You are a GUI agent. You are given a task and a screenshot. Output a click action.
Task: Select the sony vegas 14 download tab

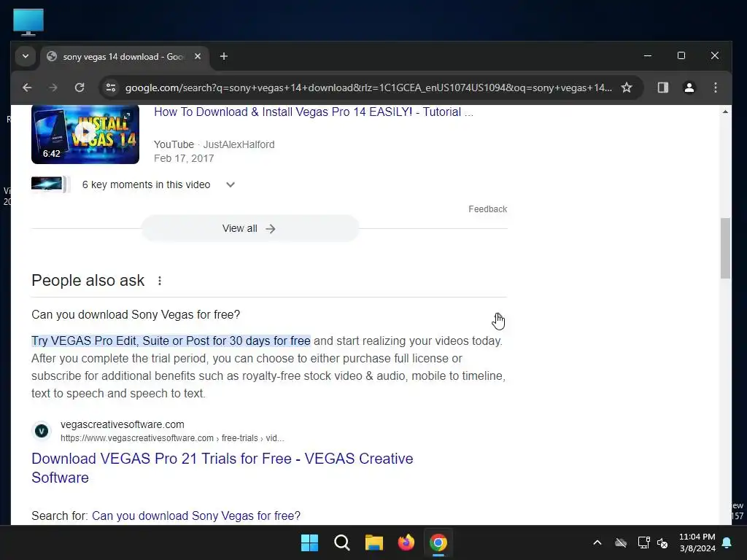pos(123,57)
